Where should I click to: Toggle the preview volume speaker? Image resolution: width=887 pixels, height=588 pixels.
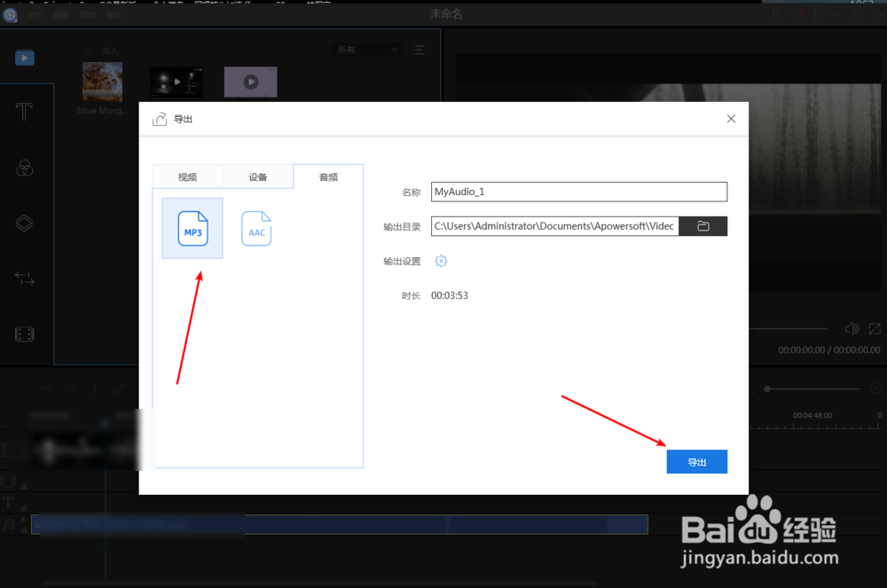pos(852,328)
